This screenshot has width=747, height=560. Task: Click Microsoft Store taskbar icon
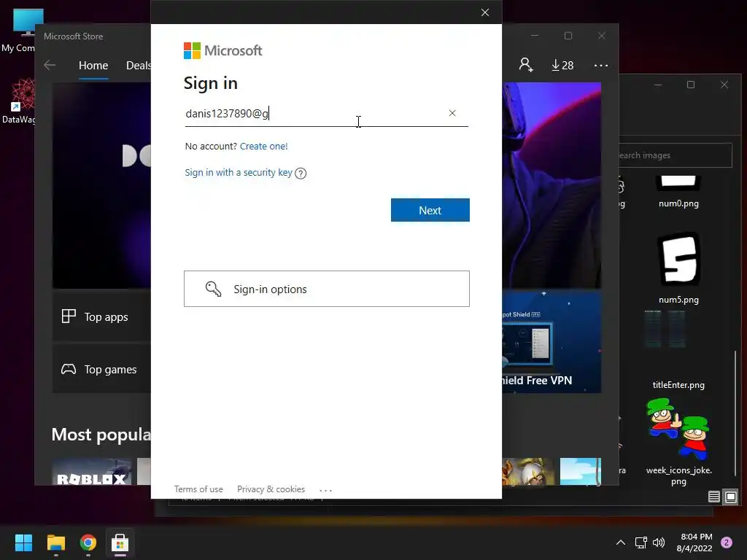120,542
